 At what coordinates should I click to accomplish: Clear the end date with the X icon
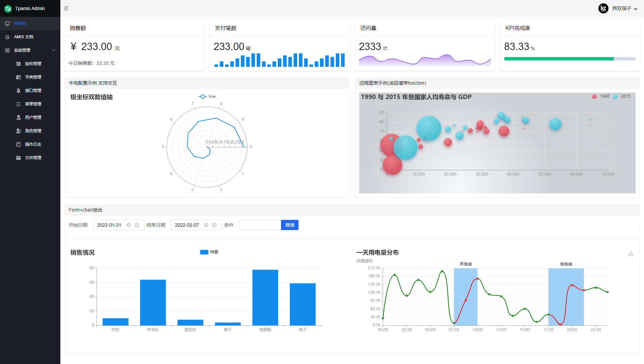(x=206, y=225)
